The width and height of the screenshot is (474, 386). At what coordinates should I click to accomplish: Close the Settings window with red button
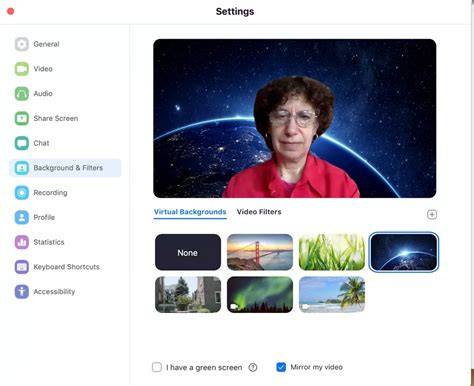click(x=11, y=11)
